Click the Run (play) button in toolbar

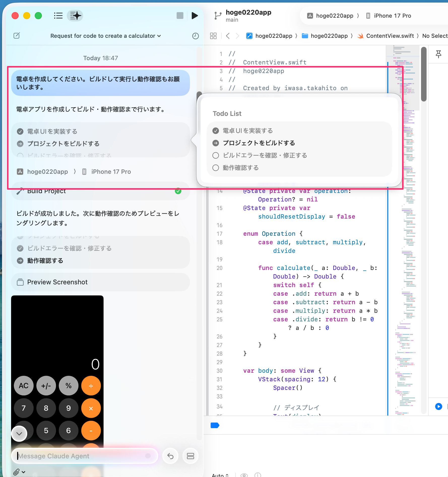point(195,16)
